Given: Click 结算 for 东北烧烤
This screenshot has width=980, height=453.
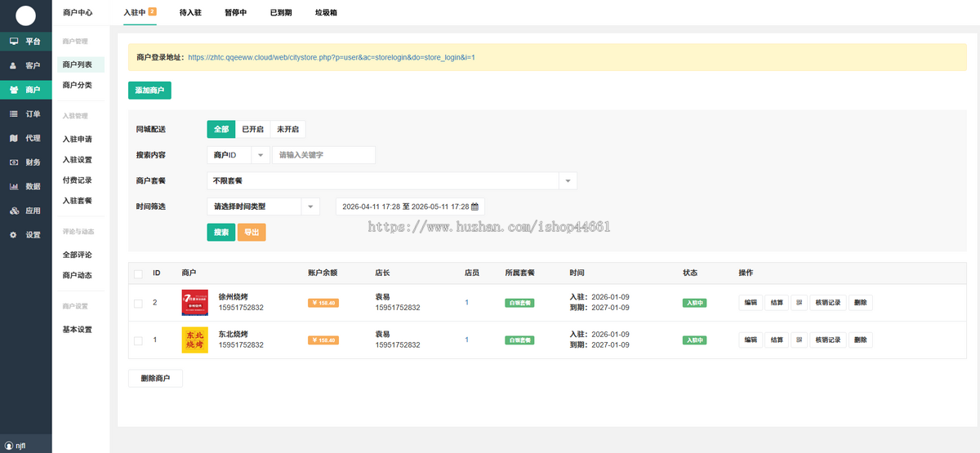Looking at the screenshot, I should coord(777,340).
